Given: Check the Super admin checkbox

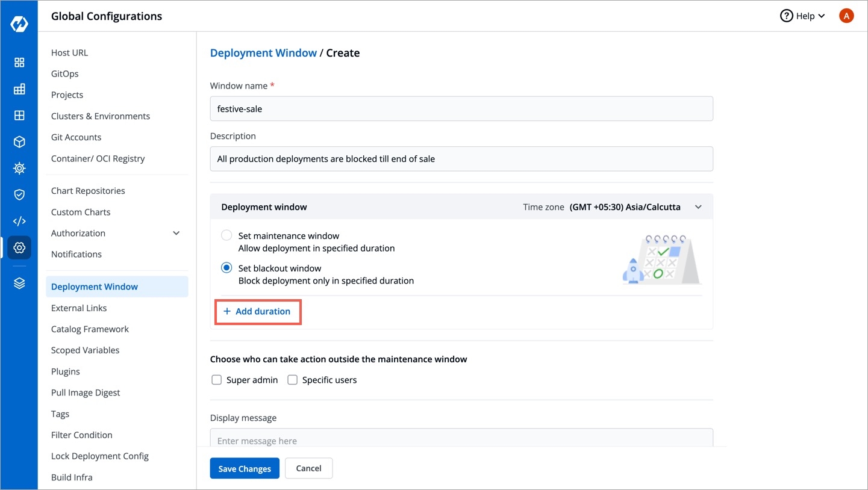Looking at the screenshot, I should 217,380.
